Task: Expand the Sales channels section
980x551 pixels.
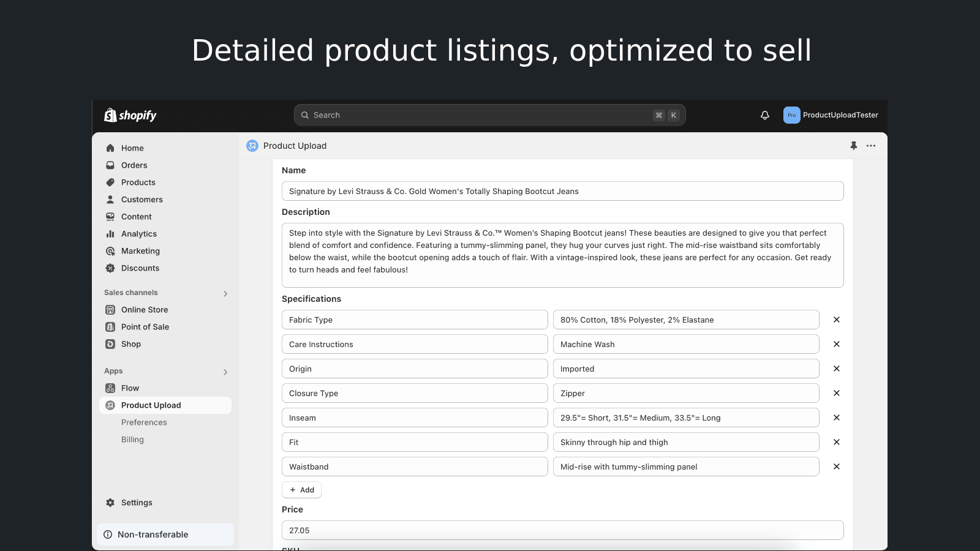Action: coord(225,293)
